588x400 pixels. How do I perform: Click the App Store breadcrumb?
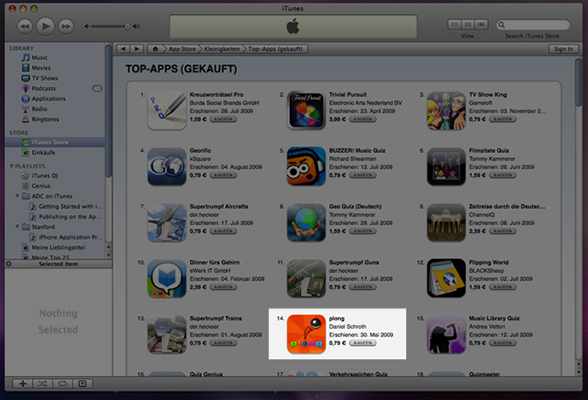(182, 49)
